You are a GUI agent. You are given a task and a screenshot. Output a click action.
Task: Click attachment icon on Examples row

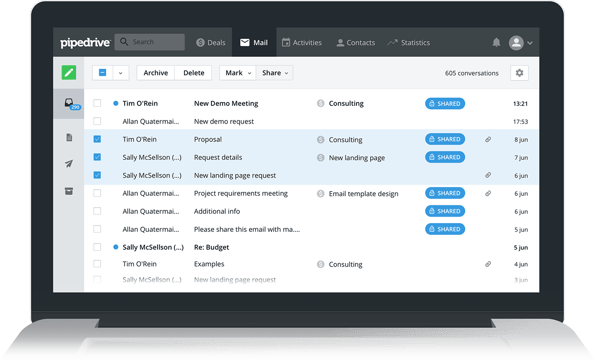tap(488, 264)
